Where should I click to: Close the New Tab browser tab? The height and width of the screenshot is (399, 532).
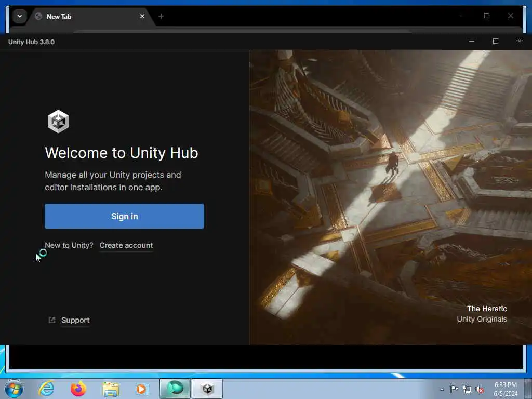pyautogui.click(x=142, y=16)
